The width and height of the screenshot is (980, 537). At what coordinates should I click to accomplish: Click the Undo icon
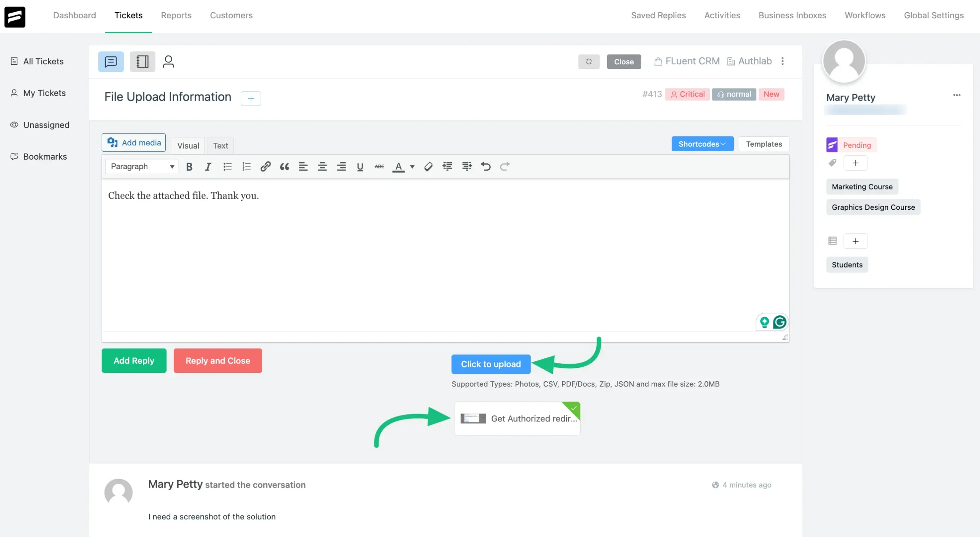pyautogui.click(x=486, y=166)
